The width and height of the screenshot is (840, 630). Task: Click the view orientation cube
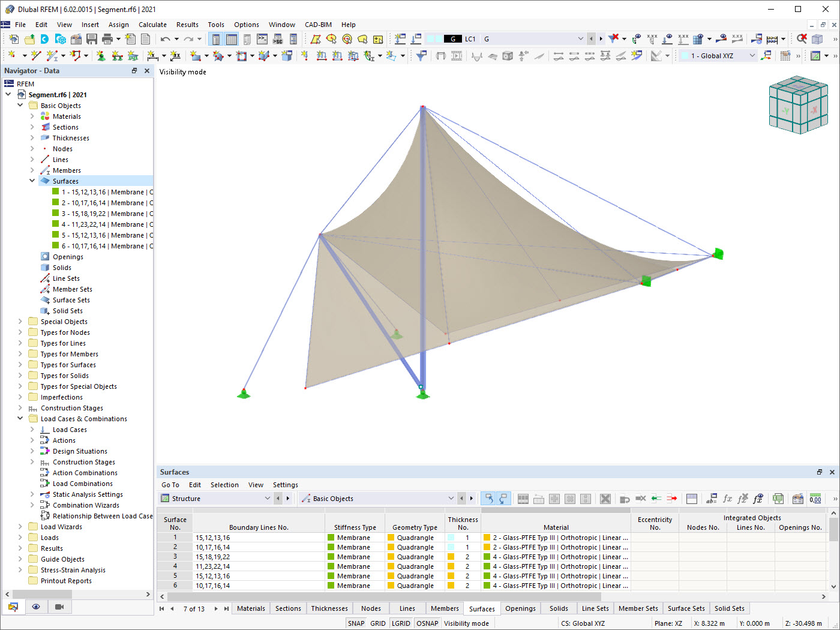[x=798, y=104]
